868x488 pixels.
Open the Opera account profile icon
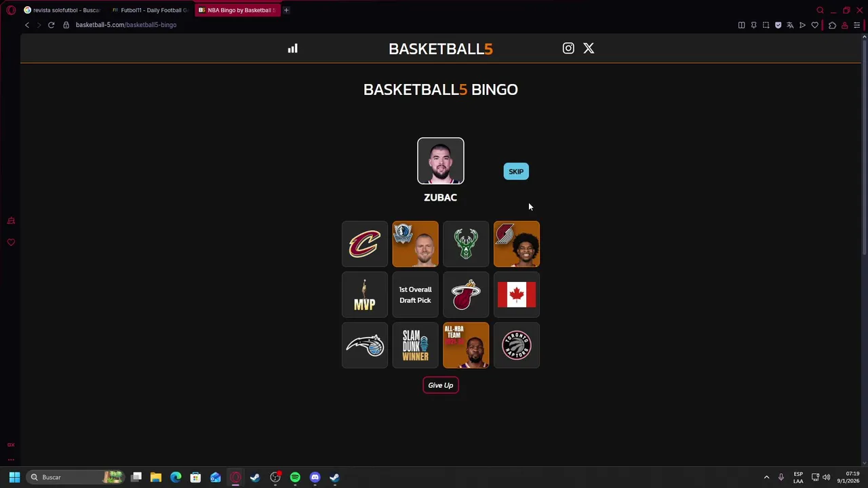[844, 25]
